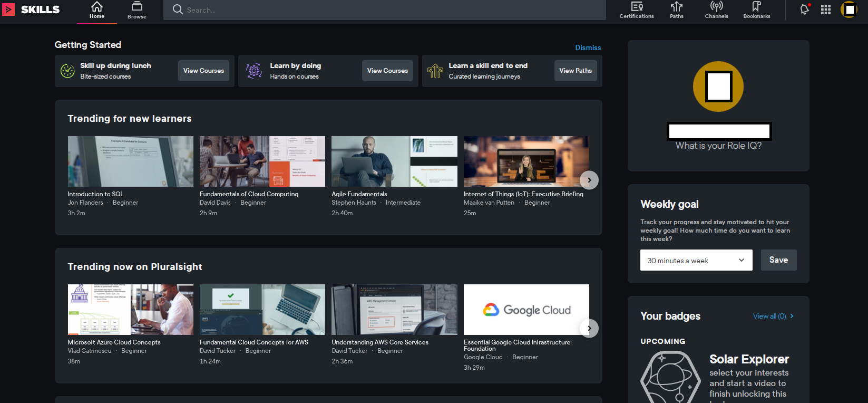View Courses for Skill up during lunch
The image size is (868, 403).
(203, 71)
